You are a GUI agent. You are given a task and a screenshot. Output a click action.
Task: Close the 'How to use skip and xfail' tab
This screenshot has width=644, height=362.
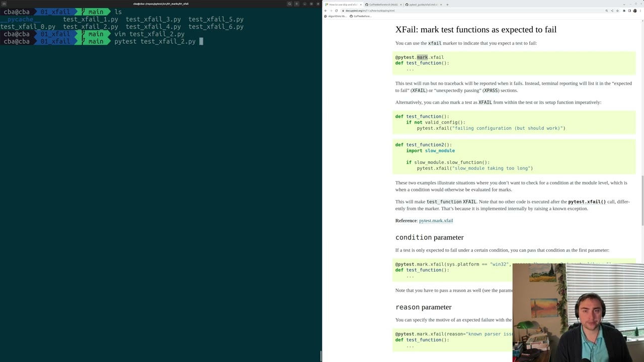click(x=361, y=5)
